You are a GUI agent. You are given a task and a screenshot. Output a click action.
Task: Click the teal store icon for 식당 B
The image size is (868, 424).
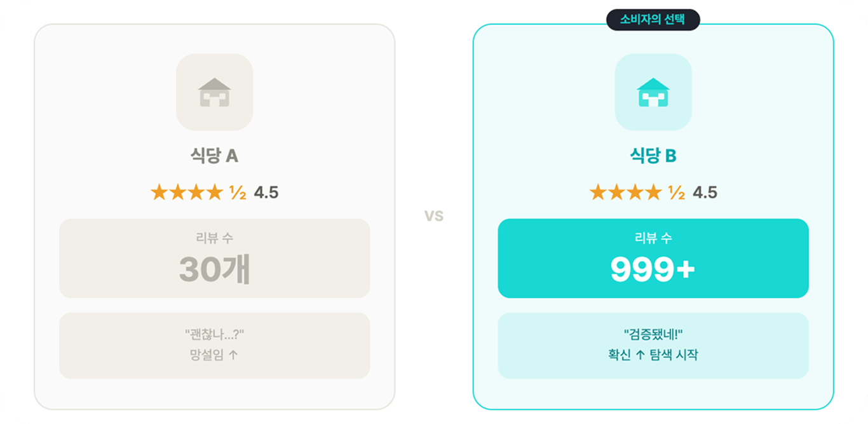[x=653, y=92]
